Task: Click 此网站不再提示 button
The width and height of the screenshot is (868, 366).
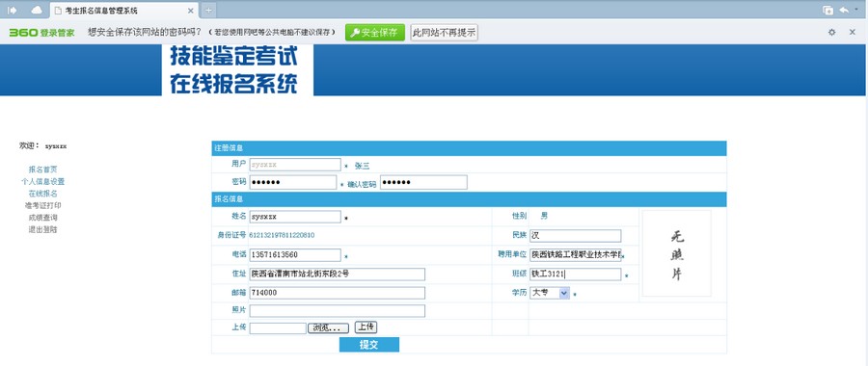Action: click(x=444, y=32)
